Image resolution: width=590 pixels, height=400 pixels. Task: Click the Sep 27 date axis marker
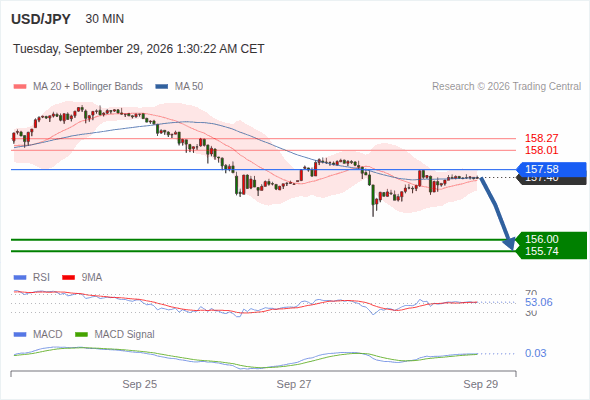coord(294,384)
